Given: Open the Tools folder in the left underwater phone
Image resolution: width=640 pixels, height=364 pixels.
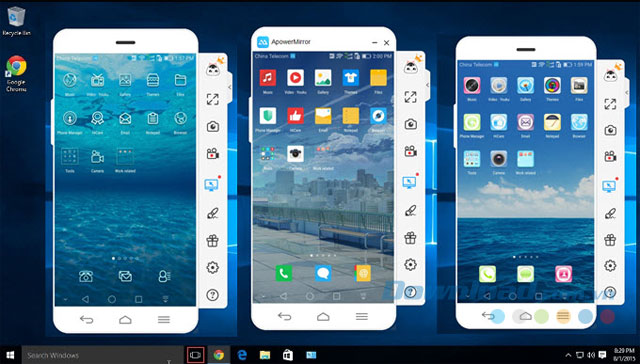Looking at the screenshot, I should (70, 157).
